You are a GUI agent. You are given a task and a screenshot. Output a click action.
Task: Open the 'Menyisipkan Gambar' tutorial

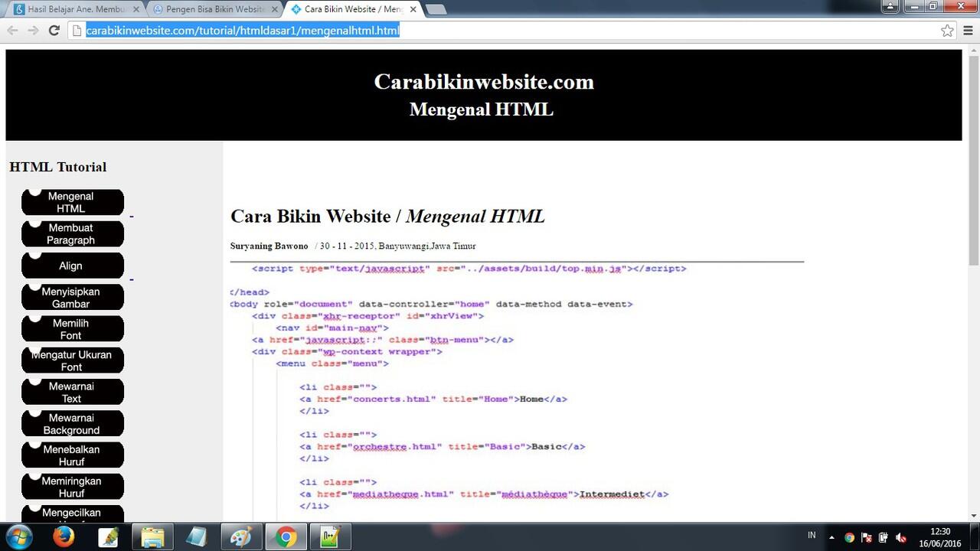(72, 297)
